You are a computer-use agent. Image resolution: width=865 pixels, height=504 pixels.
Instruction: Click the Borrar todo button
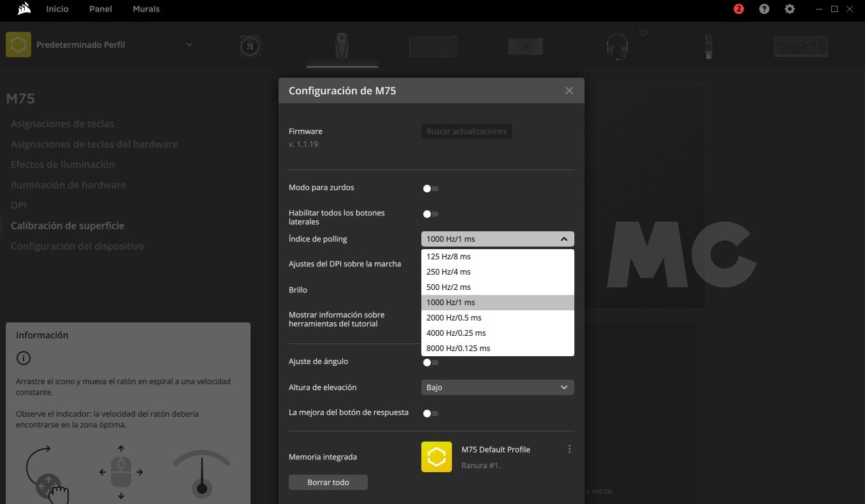[328, 482]
